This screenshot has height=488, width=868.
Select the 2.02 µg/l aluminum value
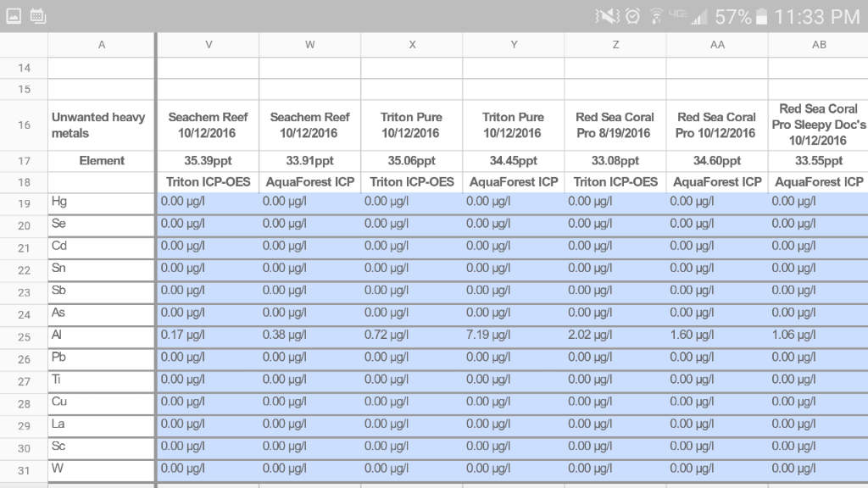coord(615,337)
